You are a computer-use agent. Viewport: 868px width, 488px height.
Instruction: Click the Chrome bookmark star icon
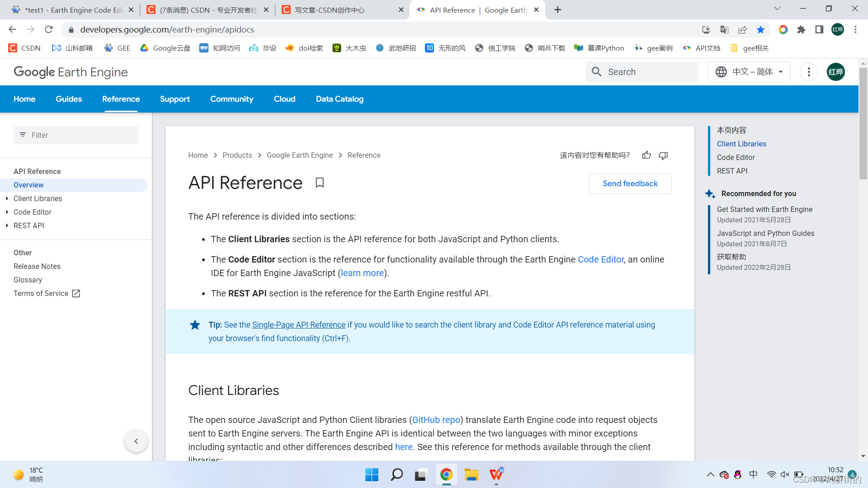pos(760,30)
